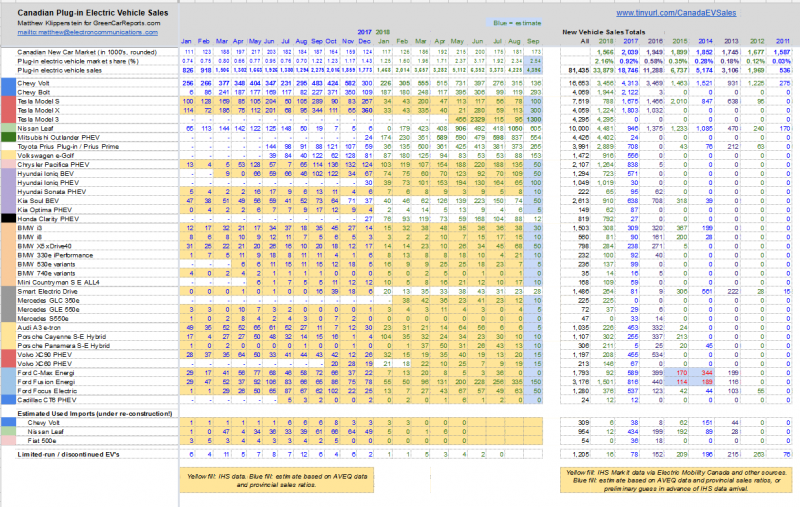Click the 'Mercedes GLE 550e' row label
This screenshot has width=800, height=507.
pyautogui.click(x=48, y=310)
